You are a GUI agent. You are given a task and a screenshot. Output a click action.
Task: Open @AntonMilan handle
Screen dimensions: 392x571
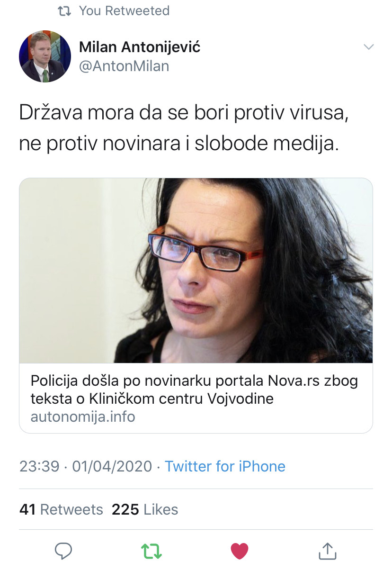[x=124, y=66]
